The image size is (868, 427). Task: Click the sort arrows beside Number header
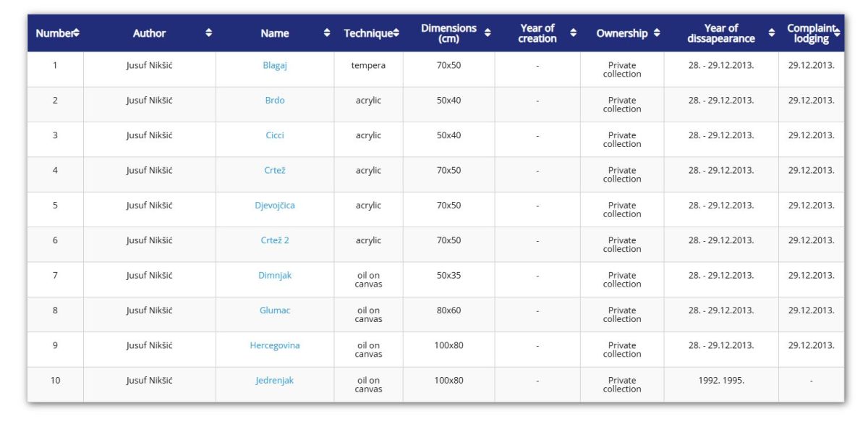click(x=76, y=33)
